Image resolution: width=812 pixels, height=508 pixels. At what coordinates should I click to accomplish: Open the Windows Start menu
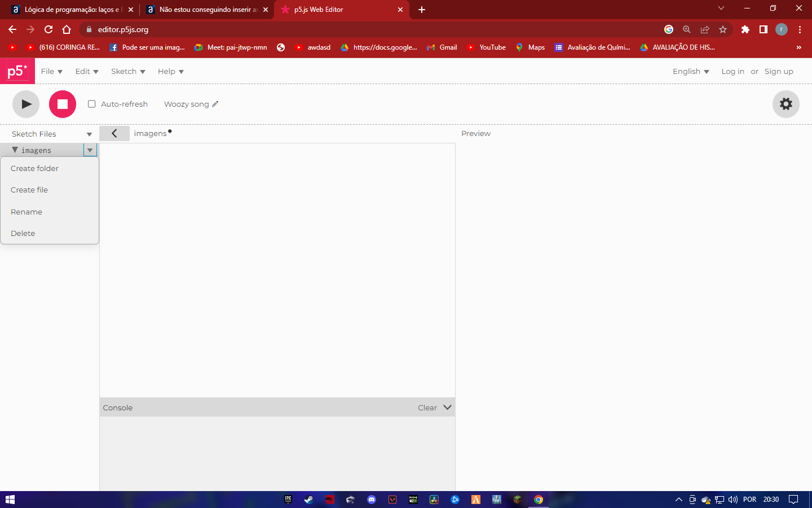pyautogui.click(x=10, y=500)
